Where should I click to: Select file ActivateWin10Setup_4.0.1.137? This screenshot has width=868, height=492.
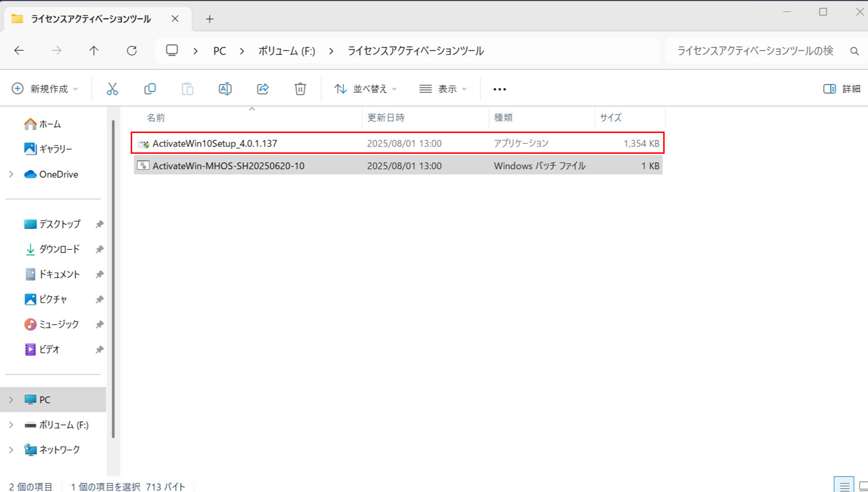click(x=398, y=143)
